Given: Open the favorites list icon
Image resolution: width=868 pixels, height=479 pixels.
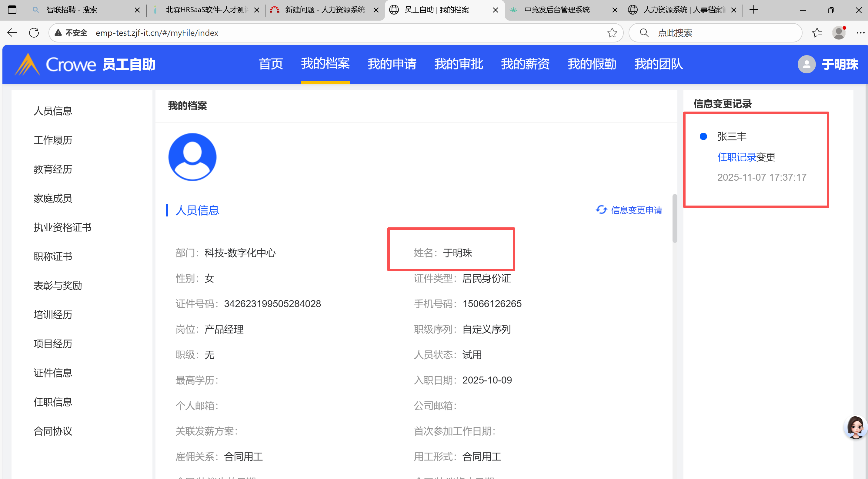Looking at the screenshot, I should pos(817,33).
